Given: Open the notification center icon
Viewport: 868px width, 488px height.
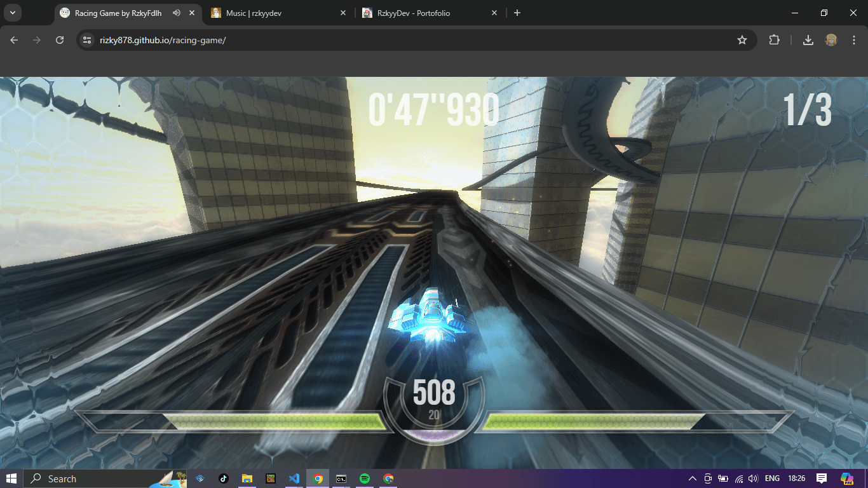Looking at the screenshot, I should 821,478.
